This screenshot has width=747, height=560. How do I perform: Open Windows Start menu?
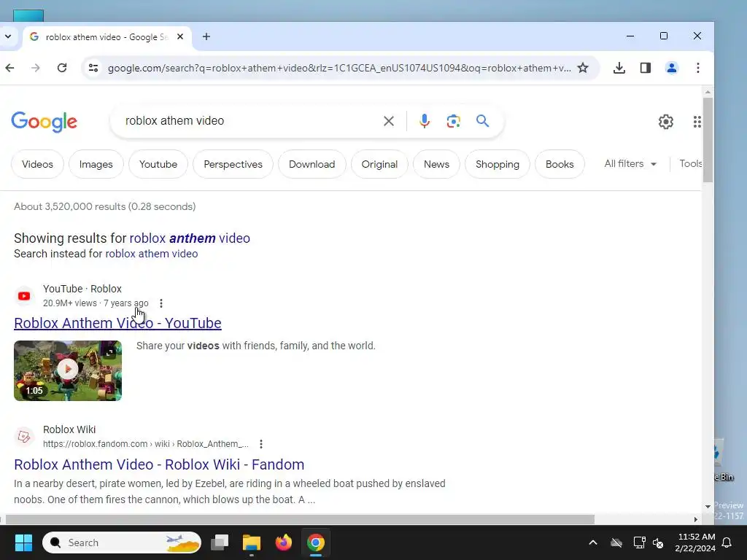click(23, 542)
